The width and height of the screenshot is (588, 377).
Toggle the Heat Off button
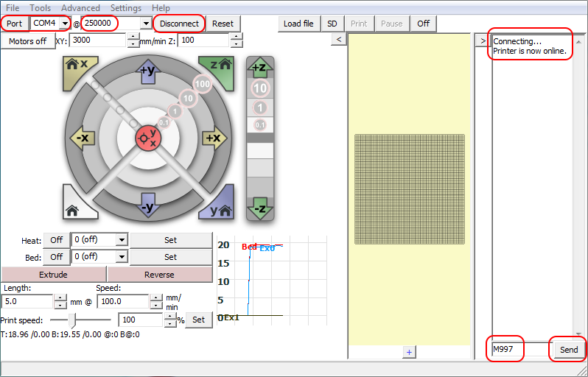pyautogui.click(x=57, y=240)
